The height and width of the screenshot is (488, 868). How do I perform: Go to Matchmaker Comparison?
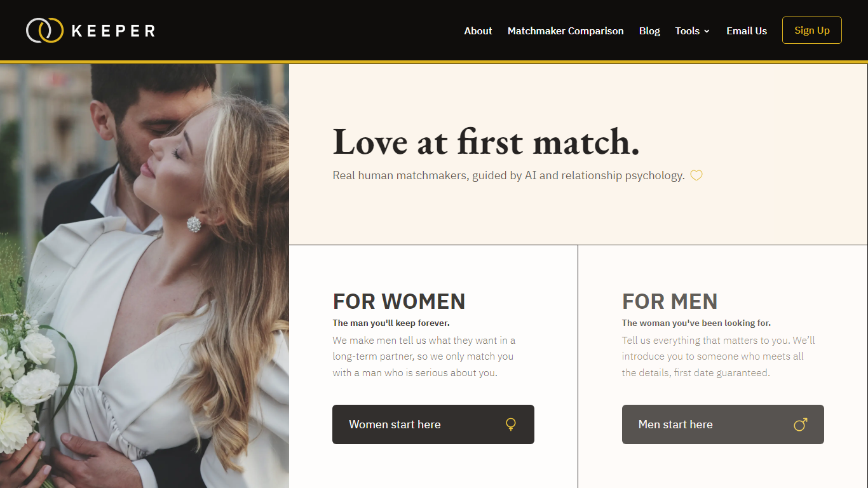pos(566,30)
